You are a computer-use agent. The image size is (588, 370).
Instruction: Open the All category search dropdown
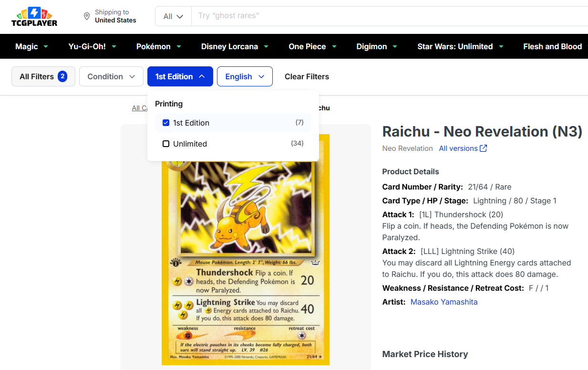click(173, 16)
